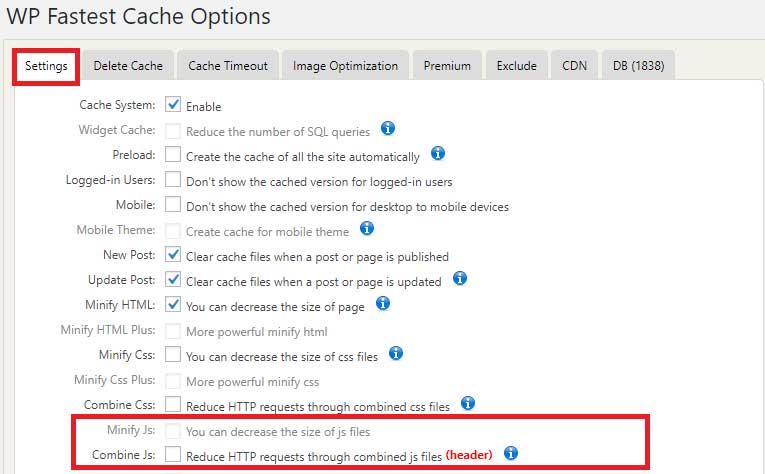Viewport: 765px width, 474px height.
Task: Click info icon for Mobile Theme
Action: point(366,229)
